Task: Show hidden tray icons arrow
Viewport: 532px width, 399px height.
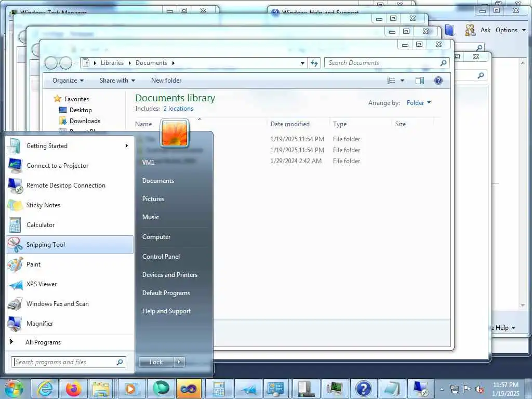Action: (x=442, y=389)
